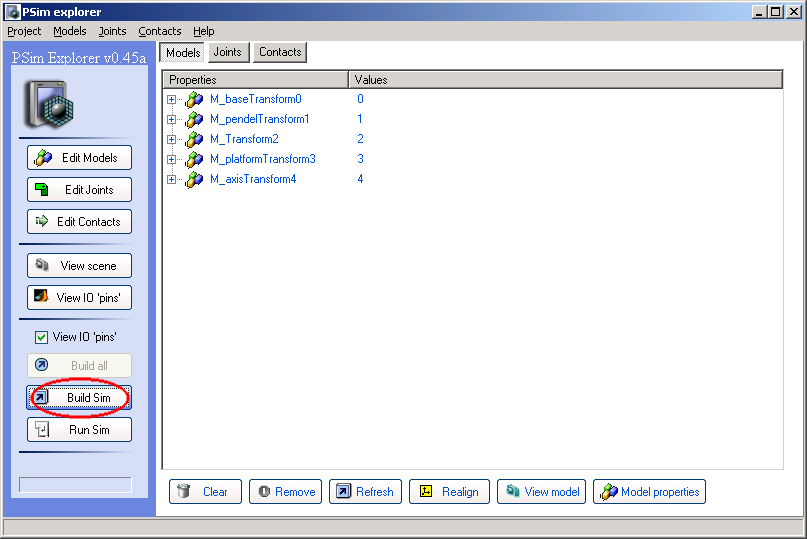Image resolution: width=807 pixels, height=539 pixels.
Task: Click the model icon beside M_Transform2
Action: (x=194, y=140)
